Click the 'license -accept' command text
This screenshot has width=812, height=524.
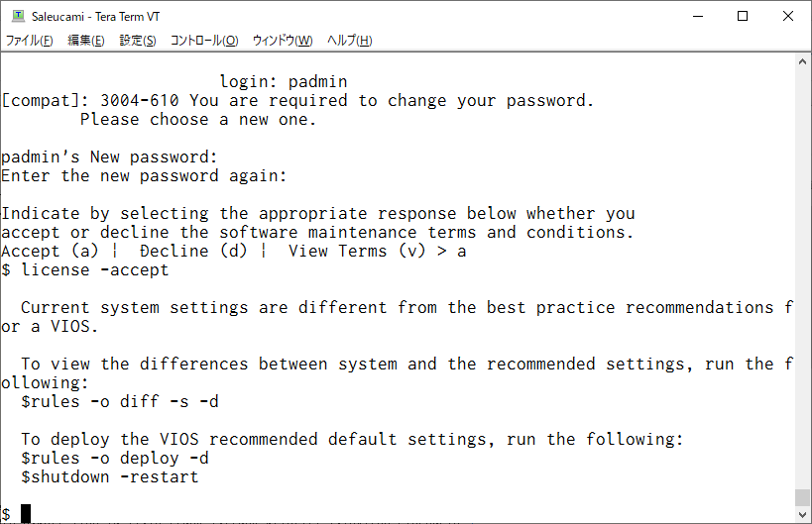(95, 269)
